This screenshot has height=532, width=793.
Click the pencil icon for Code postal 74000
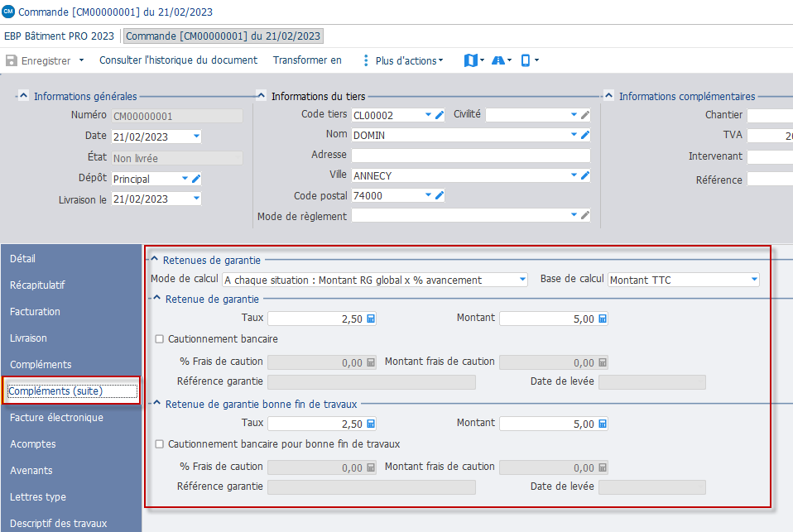[x=440, y=195]
